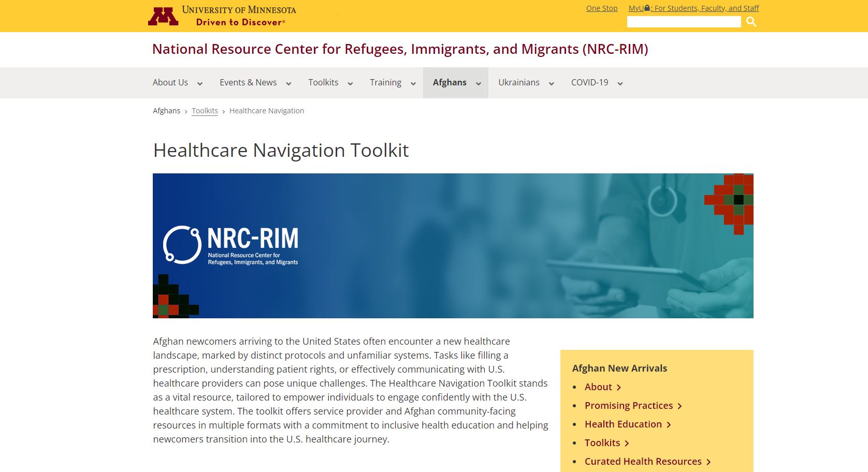This screenshot has height=472, width=868.
Task: Click the arrow icon beside Curated Health Resources
Action: (709, 461)
